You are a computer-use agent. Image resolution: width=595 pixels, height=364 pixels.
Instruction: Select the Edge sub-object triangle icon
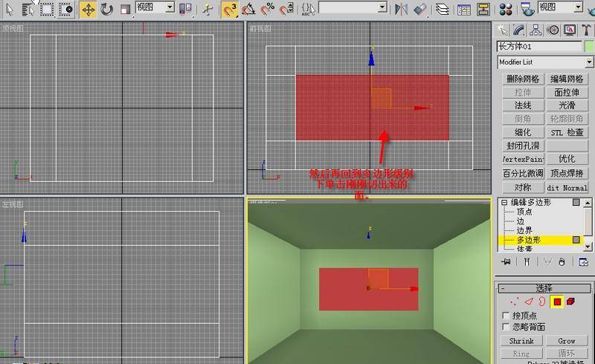click(529, 302)
